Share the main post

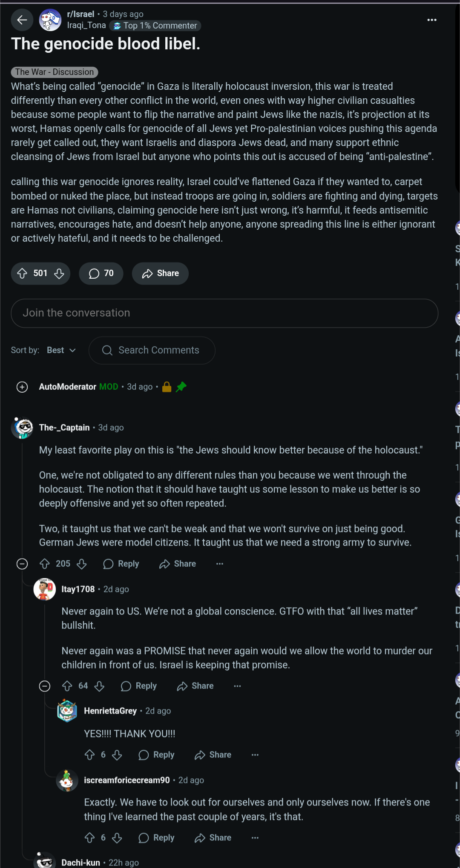[x=160, y=274]
